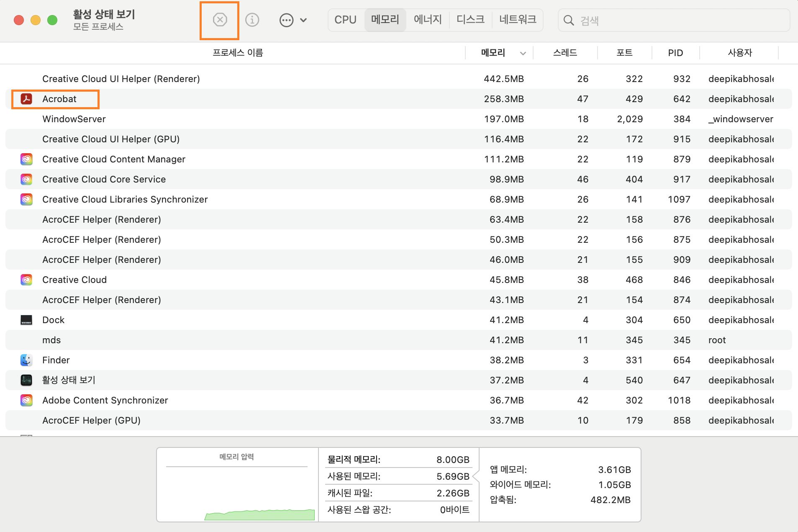Click the Adobe Content Synchronizer icon
Image resolution: width=798 pixels, height=532 pixels.
26,400
